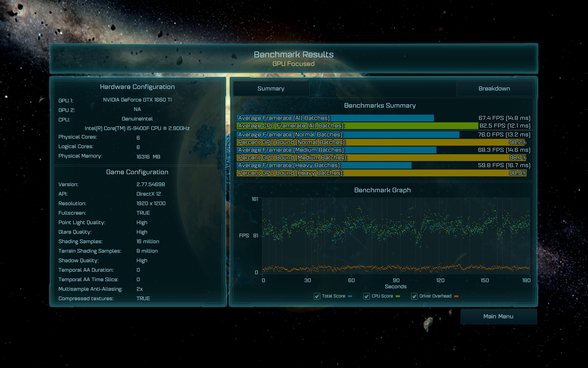Return to the Main Menu
The image size is (588, 368).
(498, 316)
